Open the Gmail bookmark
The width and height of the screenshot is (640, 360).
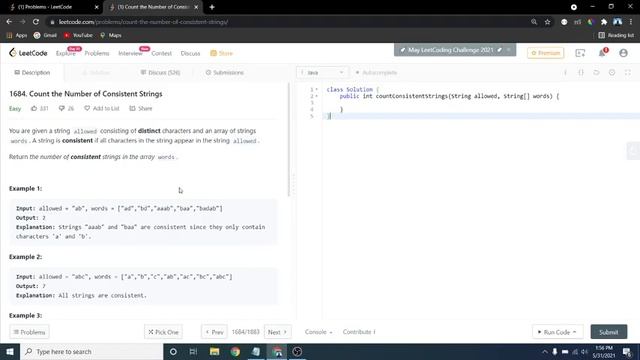45,35
